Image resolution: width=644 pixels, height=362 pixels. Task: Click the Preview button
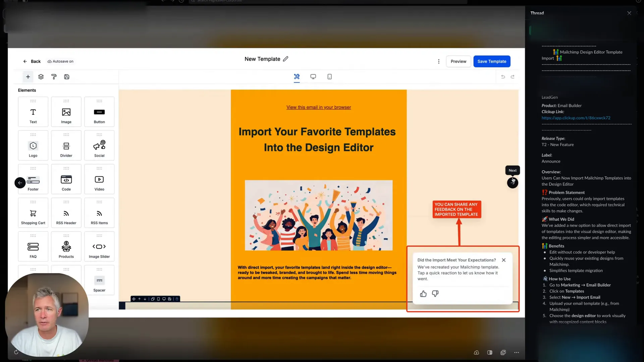(458, 61)
